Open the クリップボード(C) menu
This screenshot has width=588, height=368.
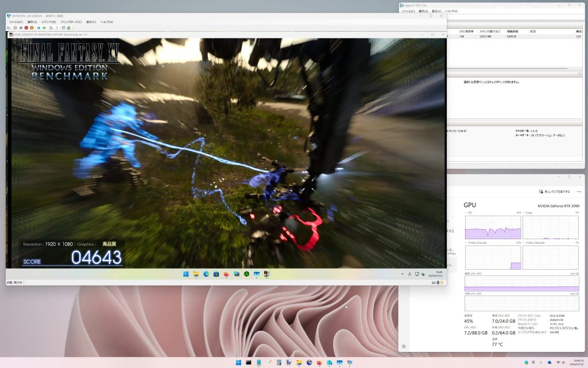tap(71, 22)
